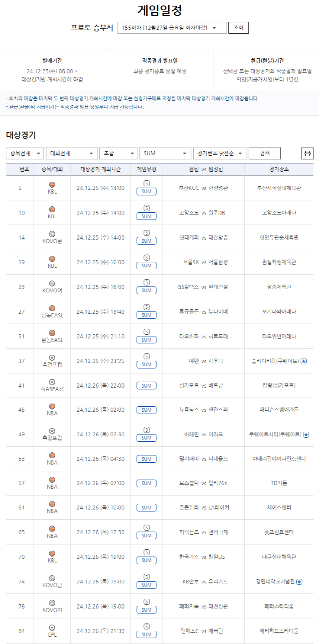The image size is (319, 644).
Task: Click the EASL basketball icon for match 31
Action: pos(52,333)
